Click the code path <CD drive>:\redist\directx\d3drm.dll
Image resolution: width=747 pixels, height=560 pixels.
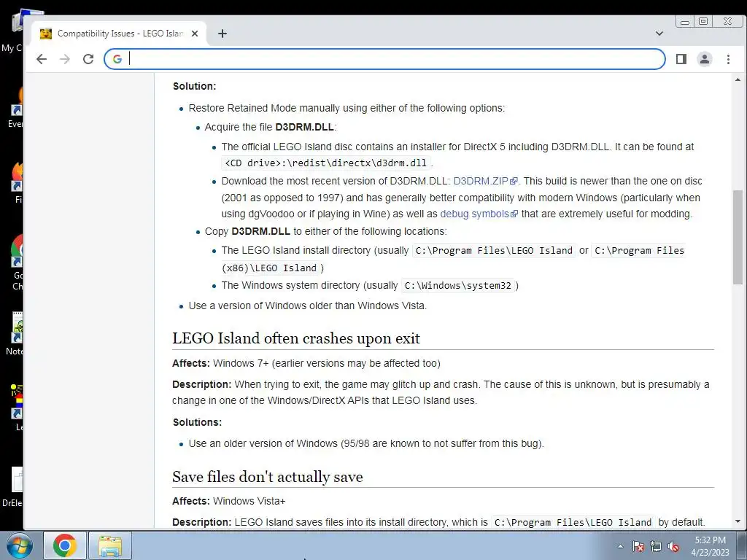coord(326,163)
